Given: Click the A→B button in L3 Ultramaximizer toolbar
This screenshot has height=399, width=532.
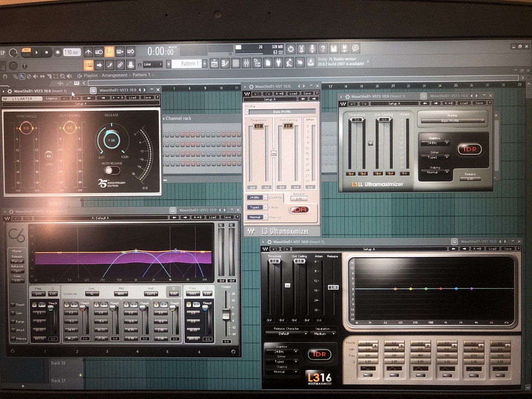Looking at the screenshot, I should click(x=279, y=93).
